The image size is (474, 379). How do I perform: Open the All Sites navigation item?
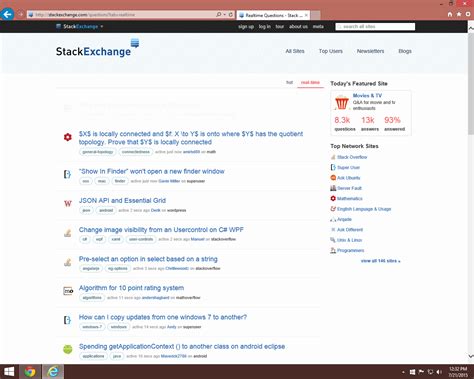coord(295,51)
